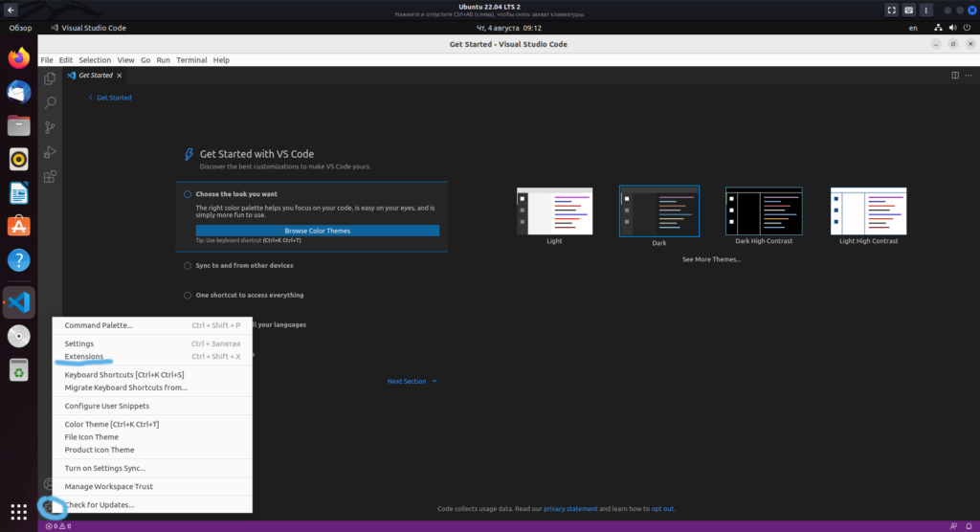This screenshot has height=532, width=980.
Task: Go to Next Section link
Action: pyautogui.click(x=412, y=381)
